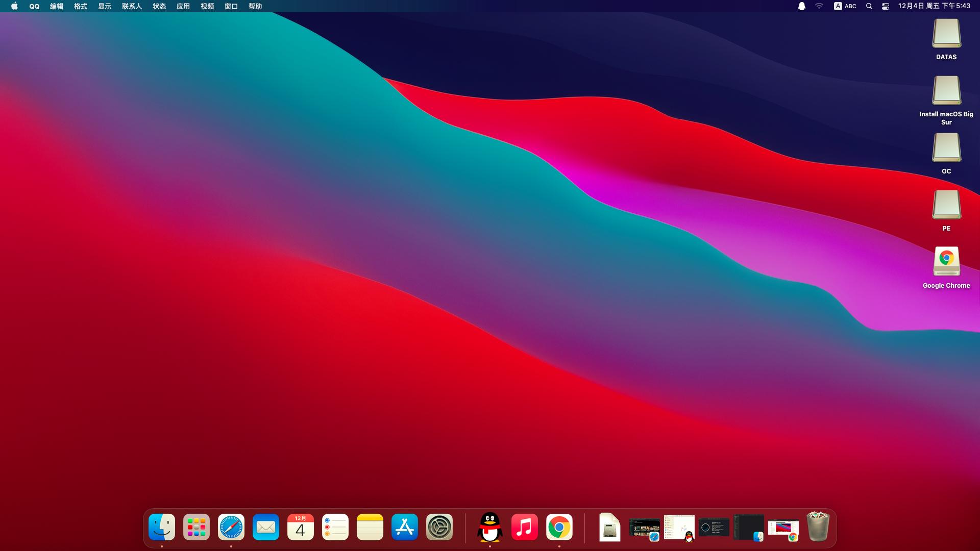Open Safari browser in Dock
This screenshot has width=980, height=551.
click(231, 527)
